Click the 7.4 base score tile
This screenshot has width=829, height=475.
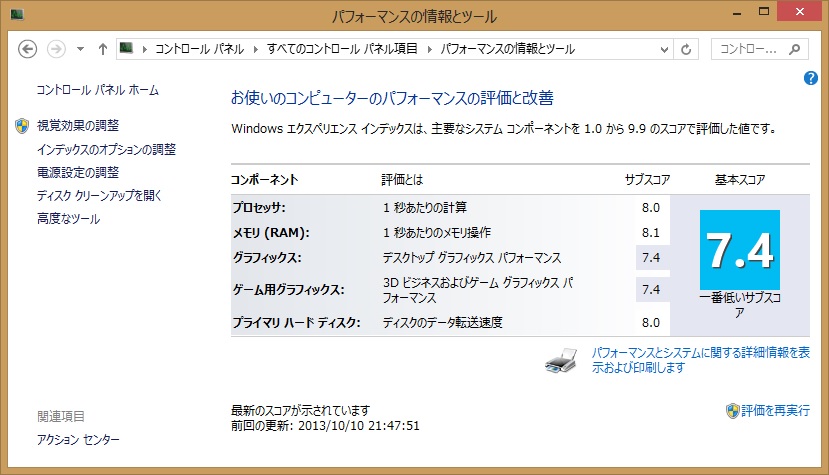point(740,250)
